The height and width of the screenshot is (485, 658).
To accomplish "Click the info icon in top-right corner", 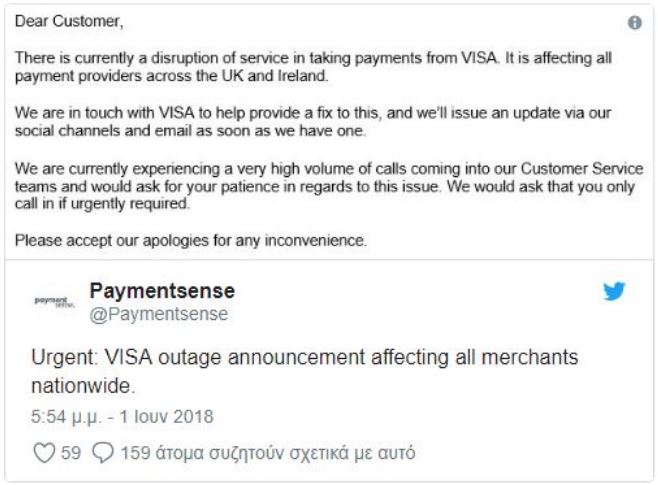I will (x=634, y=22).
